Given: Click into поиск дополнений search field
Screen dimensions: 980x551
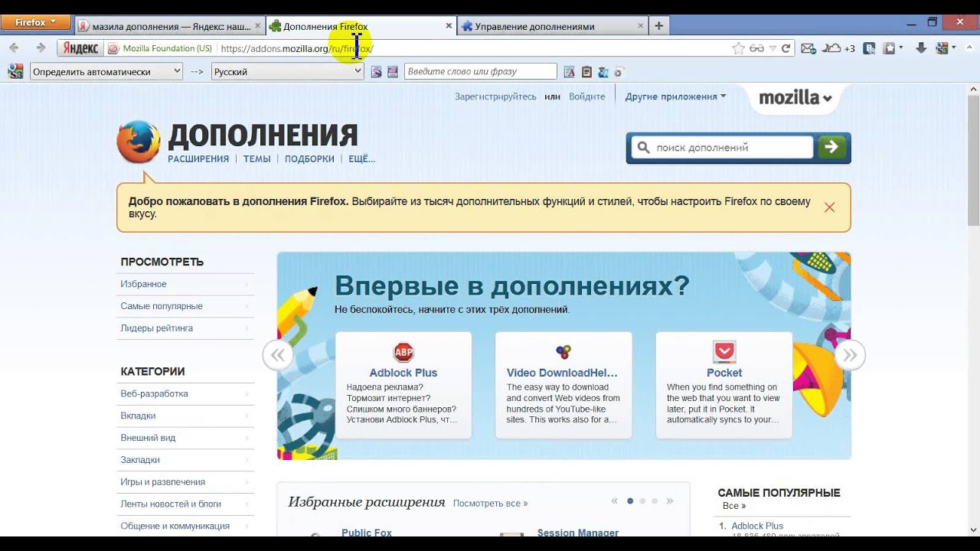Looking at the screenshot, I should click(722, 147).
